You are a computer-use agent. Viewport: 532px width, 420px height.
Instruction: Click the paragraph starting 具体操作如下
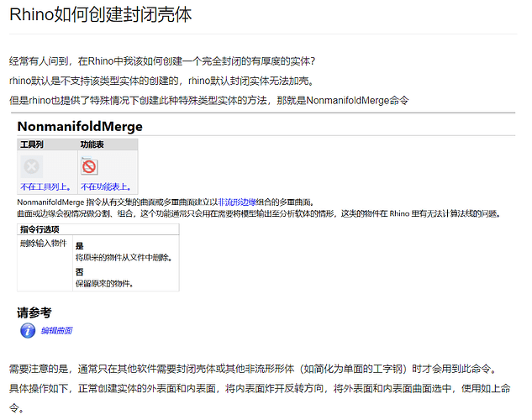(x=260, y=398)
